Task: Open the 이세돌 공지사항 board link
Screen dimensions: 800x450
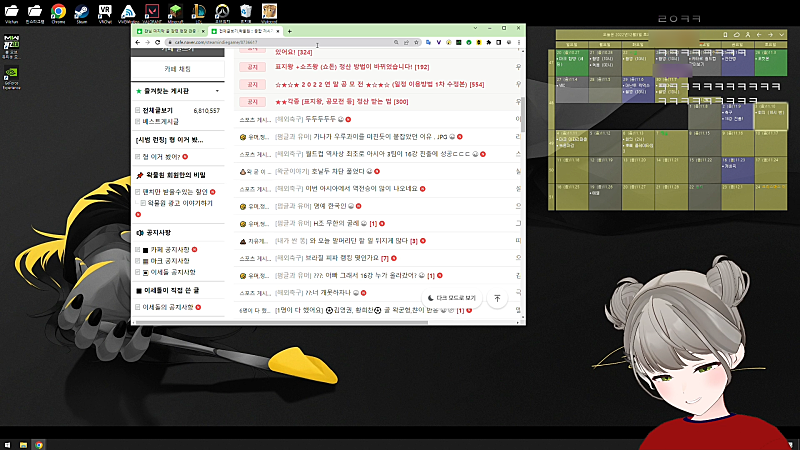Action: click(x=173, y=272)
